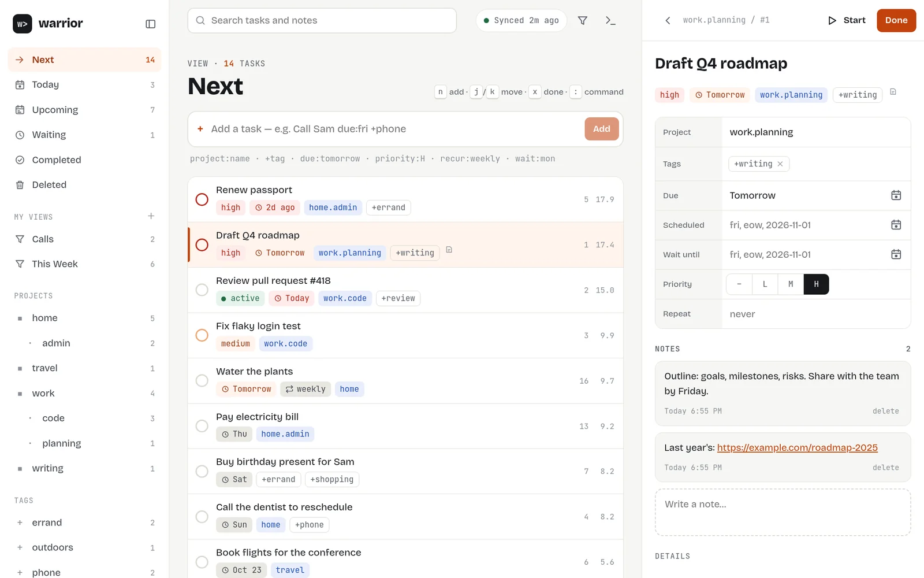Set priority to L

coord(765,284)
